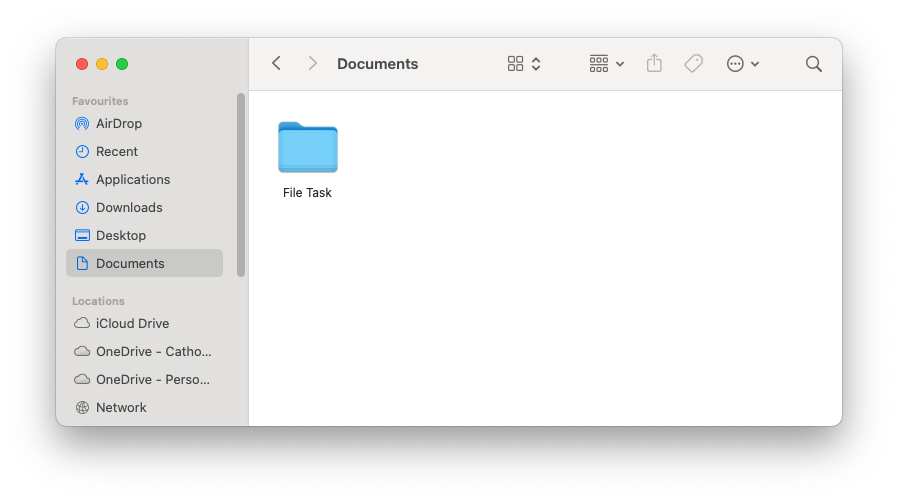Click the Share toolbar icon
The width and height of the screenshot is (898, 500).
[654, 64]
